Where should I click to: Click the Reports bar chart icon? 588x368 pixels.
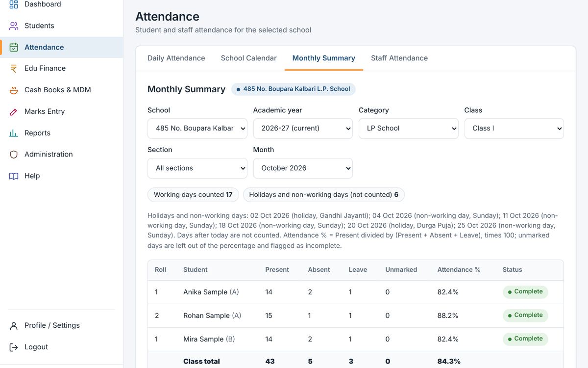[x=14, y=133]
